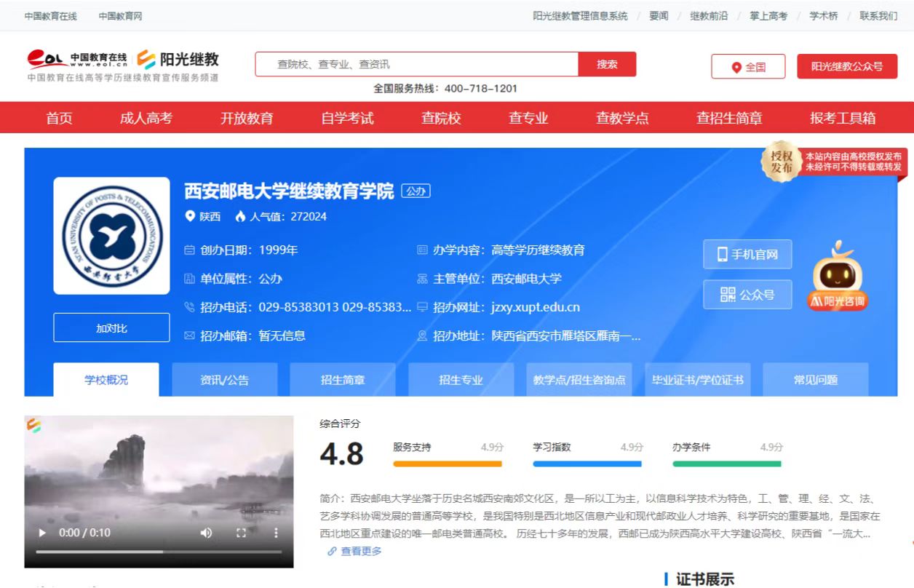Click the 授权发布 gold badge
The image size is (914, 588).
[x=781, y=162]
